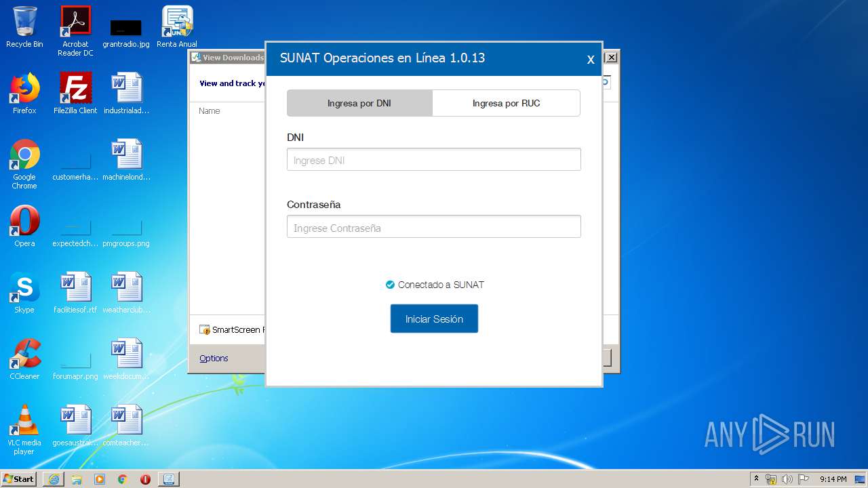Viewport: 868px width, 488px height.
Task: Switch to the Ingresa por RUC tab
Action: (x=506, y=103)
